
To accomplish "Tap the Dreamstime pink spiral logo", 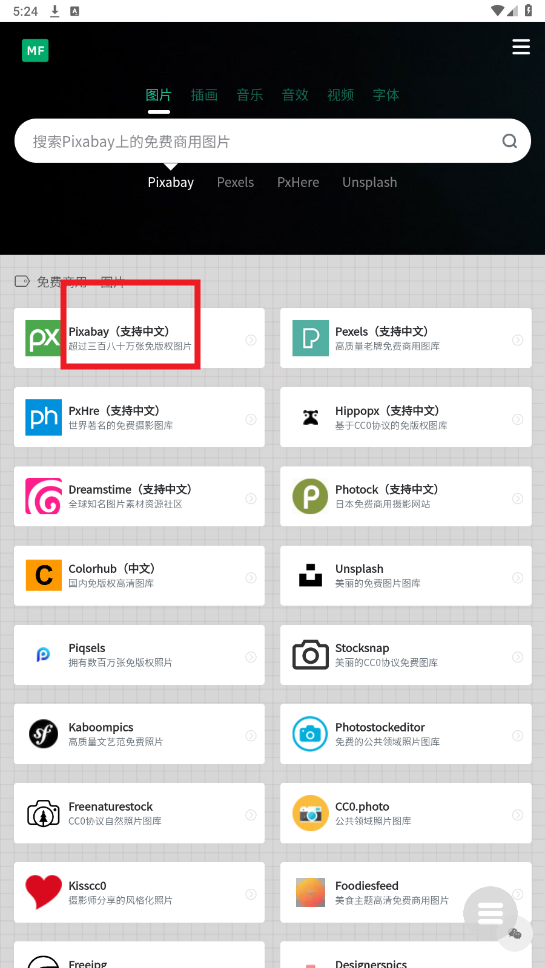I will pos(43,496).
